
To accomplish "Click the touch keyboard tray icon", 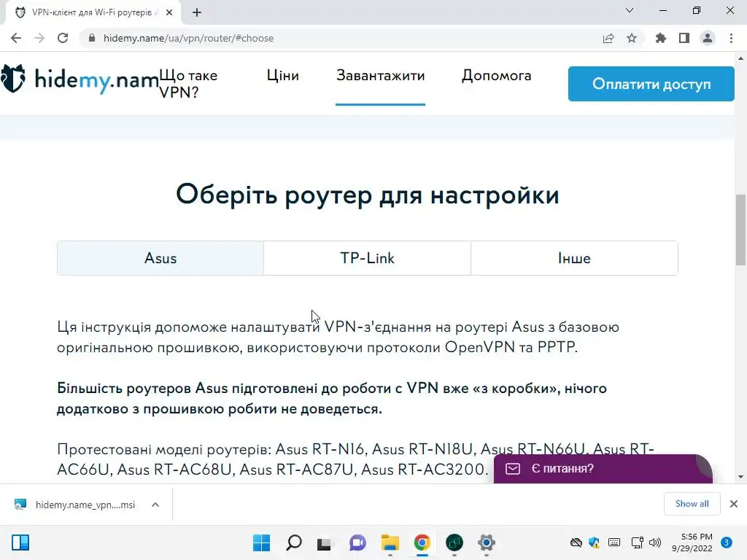I will coord(614,542).
